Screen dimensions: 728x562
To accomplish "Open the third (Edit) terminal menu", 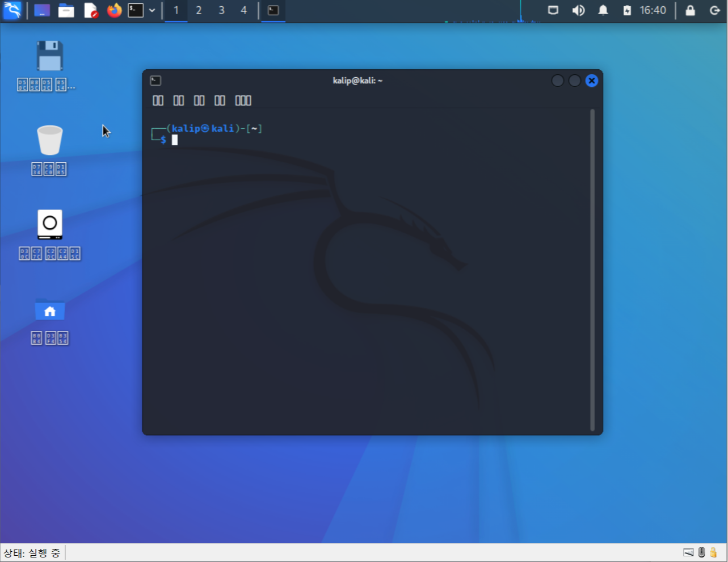I will [x=199, y=100].
